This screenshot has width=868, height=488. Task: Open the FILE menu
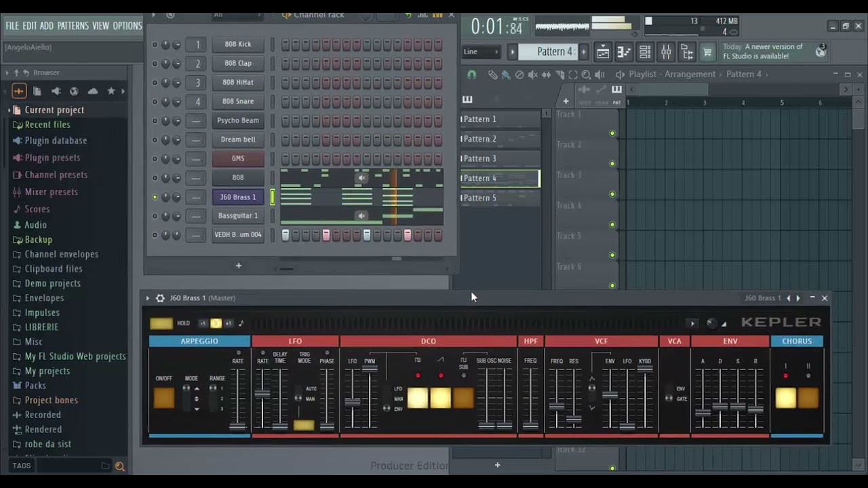(12, 26)
